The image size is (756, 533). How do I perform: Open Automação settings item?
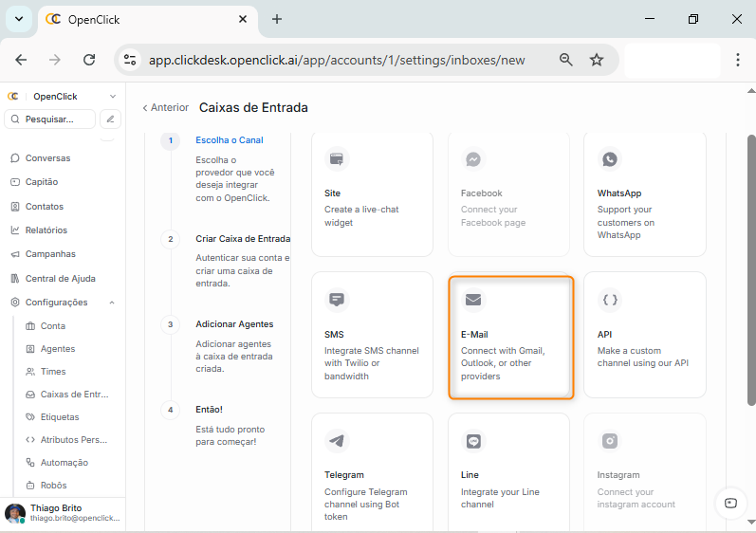tap(64, 463)
